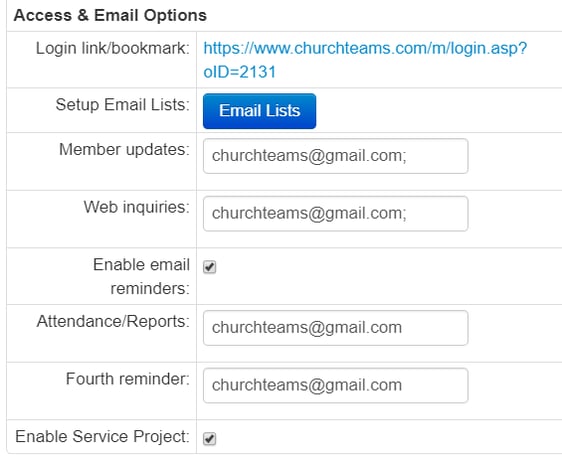The width and height of the screenshot is (562, 459).
Task: Click the Member updates label
Action: pyautogui.click(x=124, y=149)
